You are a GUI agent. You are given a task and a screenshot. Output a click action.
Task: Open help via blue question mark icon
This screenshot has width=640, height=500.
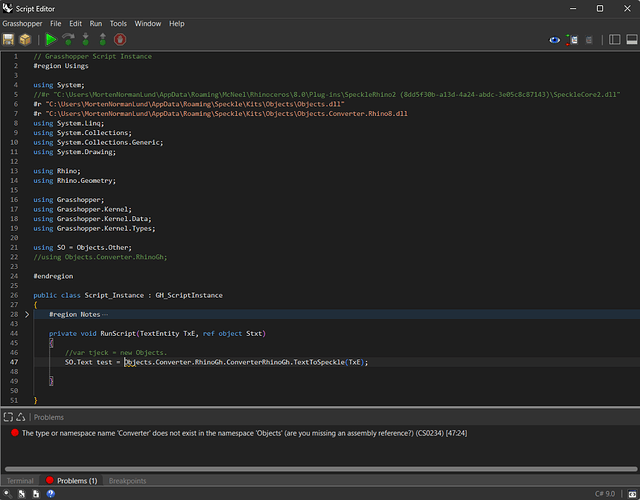point(51,494)
